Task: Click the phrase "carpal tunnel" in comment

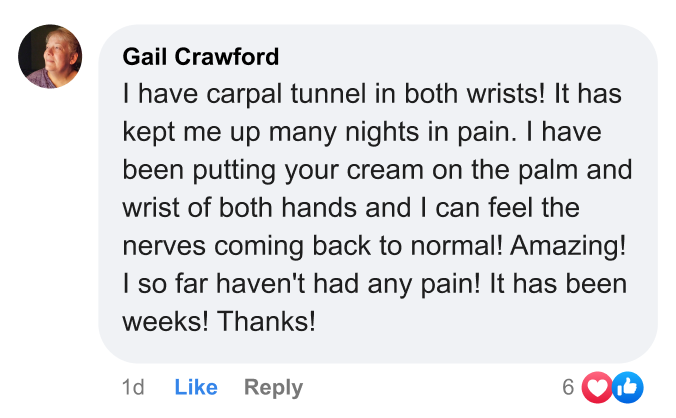Action: coord(286,94)
